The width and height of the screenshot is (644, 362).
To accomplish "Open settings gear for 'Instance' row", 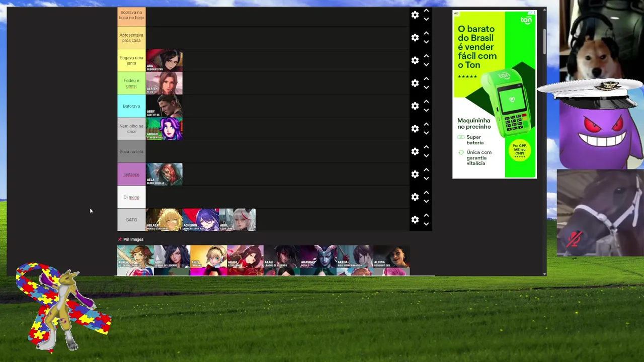I will [415, 174].
